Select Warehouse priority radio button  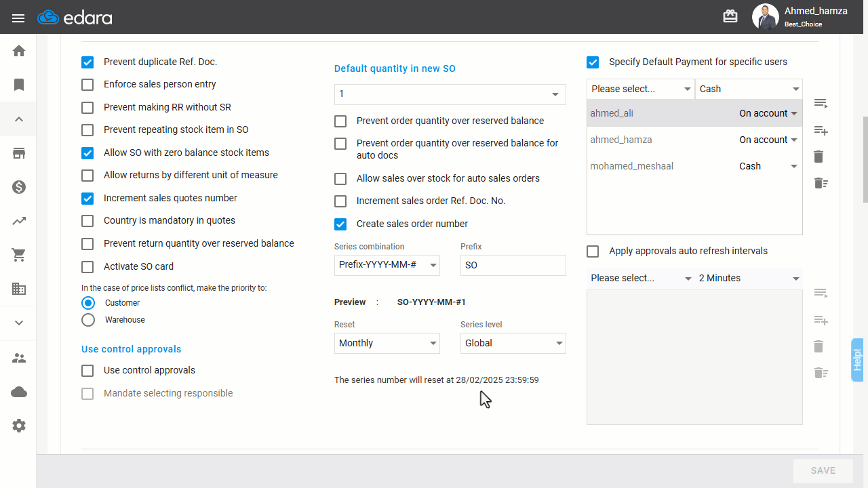point(88,320)
